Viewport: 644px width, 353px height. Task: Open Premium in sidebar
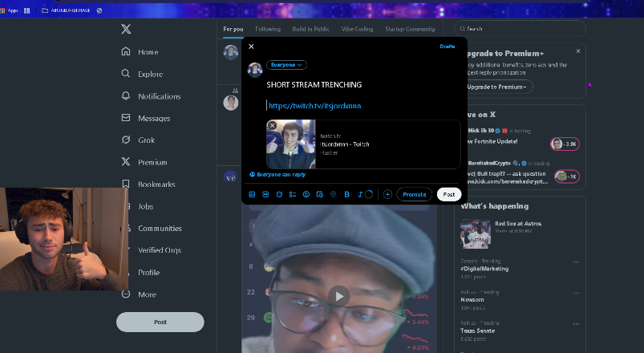click(x=144, y=162)
